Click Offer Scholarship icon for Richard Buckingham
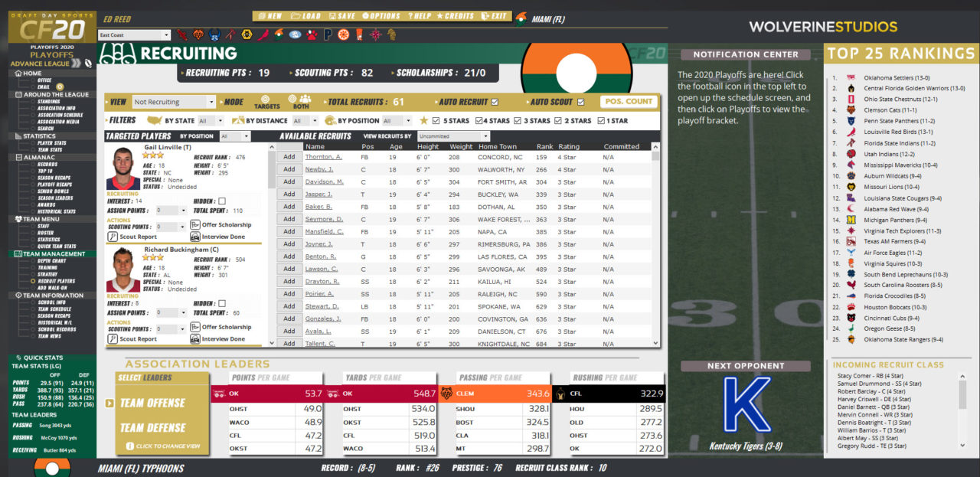 pos(195,327)
